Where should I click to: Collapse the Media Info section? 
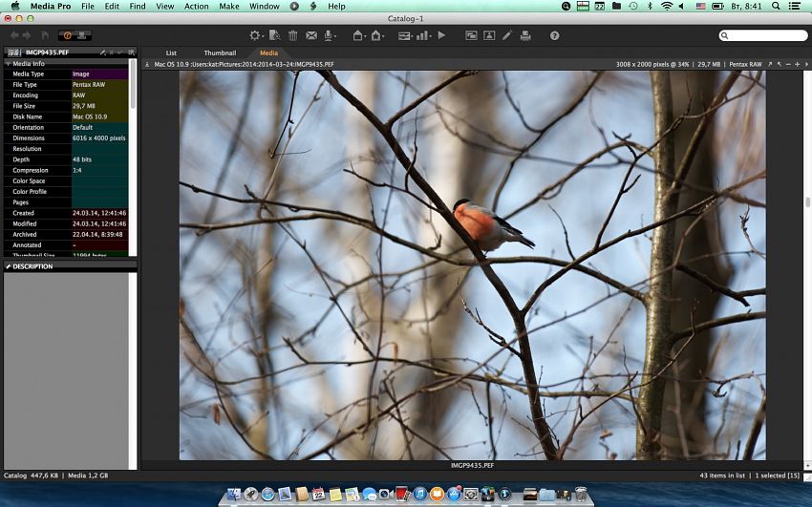(x=9, y=64)
